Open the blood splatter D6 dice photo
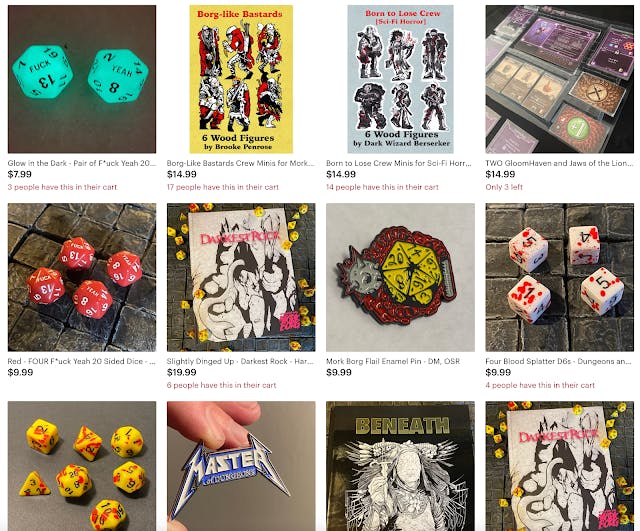Image resolution: width=640 pixels, height=531 pixels. pyautogui.click(x=560, y=277)
